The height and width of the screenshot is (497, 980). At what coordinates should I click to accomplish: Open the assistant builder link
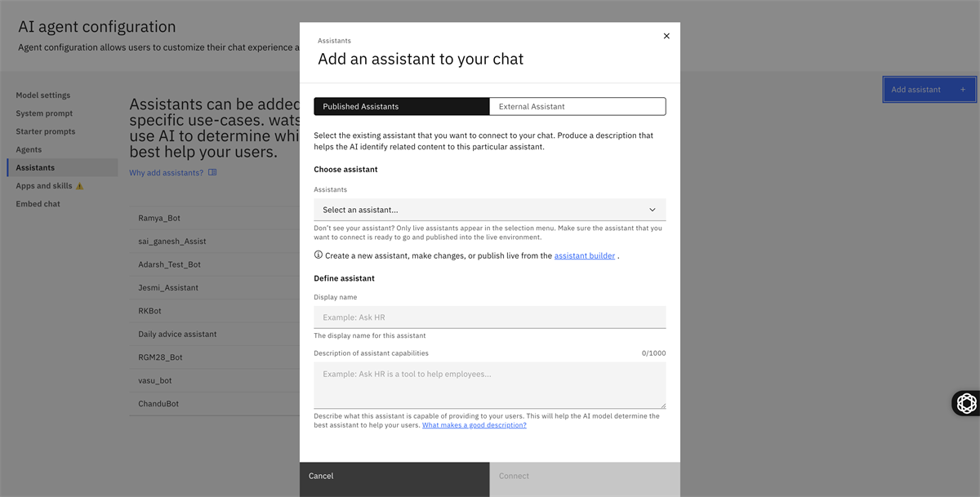pyautogui.click(x=585, y=255)
